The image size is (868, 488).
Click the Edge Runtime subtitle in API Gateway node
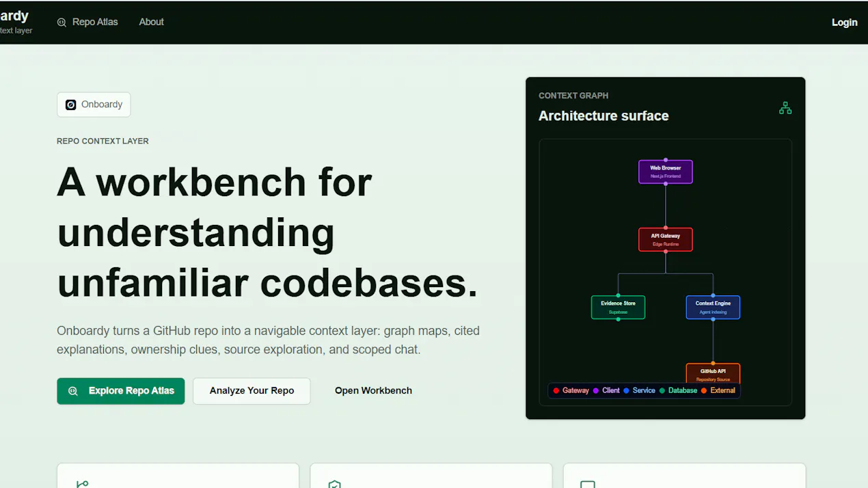(x=666, y=245)
